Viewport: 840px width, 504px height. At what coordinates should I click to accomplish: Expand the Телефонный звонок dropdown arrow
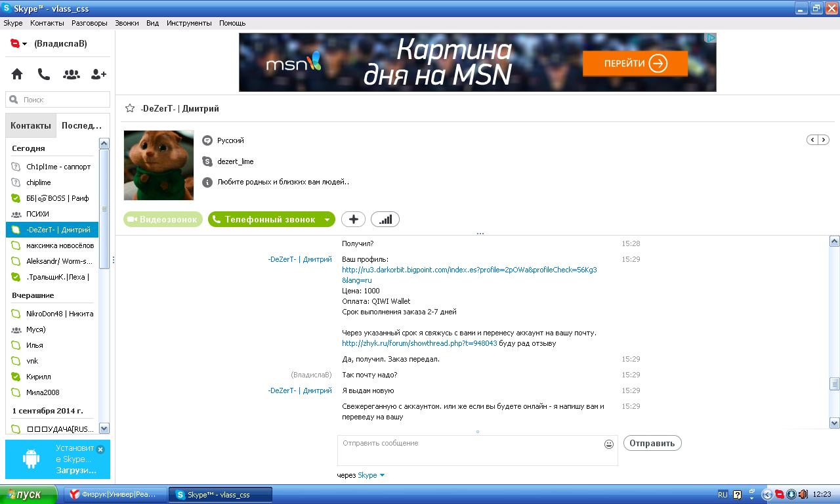pos(327,220)
